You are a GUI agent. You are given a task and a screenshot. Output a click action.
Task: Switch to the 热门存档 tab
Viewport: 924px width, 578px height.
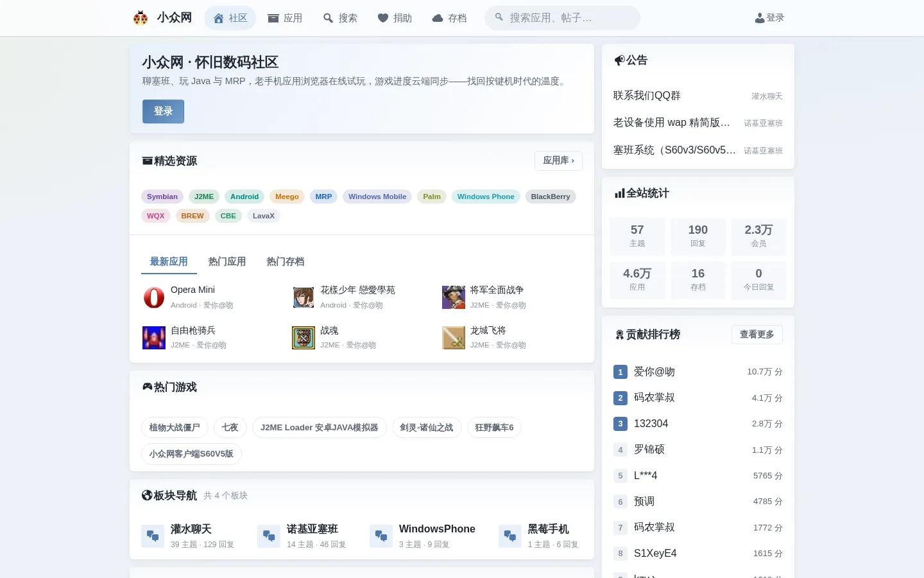(x=286, y=261)
